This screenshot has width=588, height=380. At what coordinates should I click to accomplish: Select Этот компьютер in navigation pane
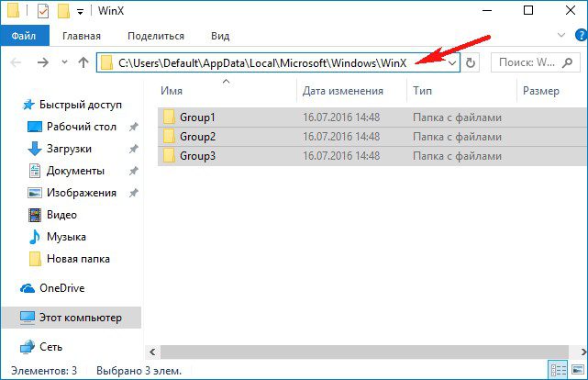click(x=72, y=318)
